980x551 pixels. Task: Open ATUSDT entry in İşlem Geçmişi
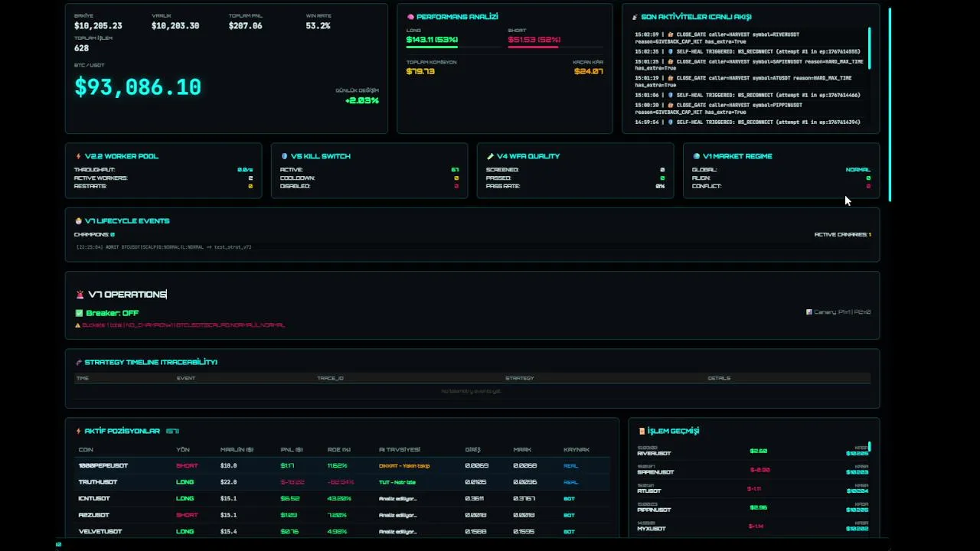click(753, 488)
